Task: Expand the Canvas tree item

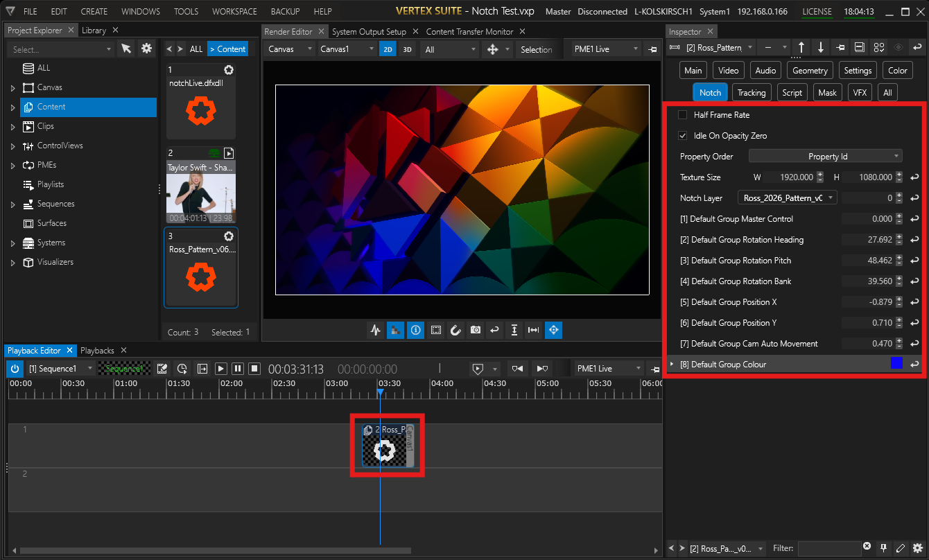Action: coord(12,88)
